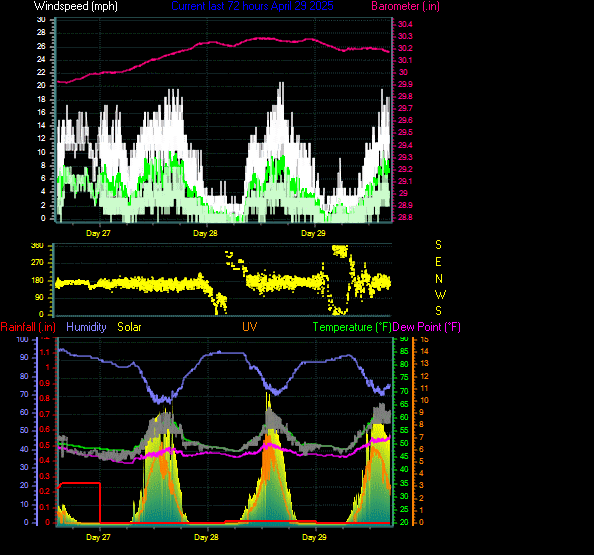Click the '180' wind direction axis value
This screenshot has width=594, height=555.
click(x=37, y=280)
